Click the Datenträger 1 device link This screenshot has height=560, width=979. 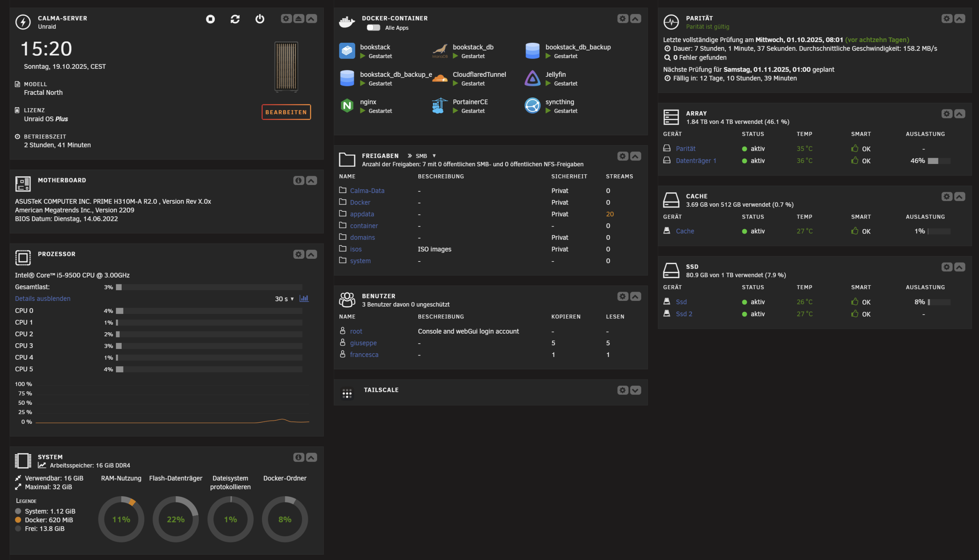[696, 161]
